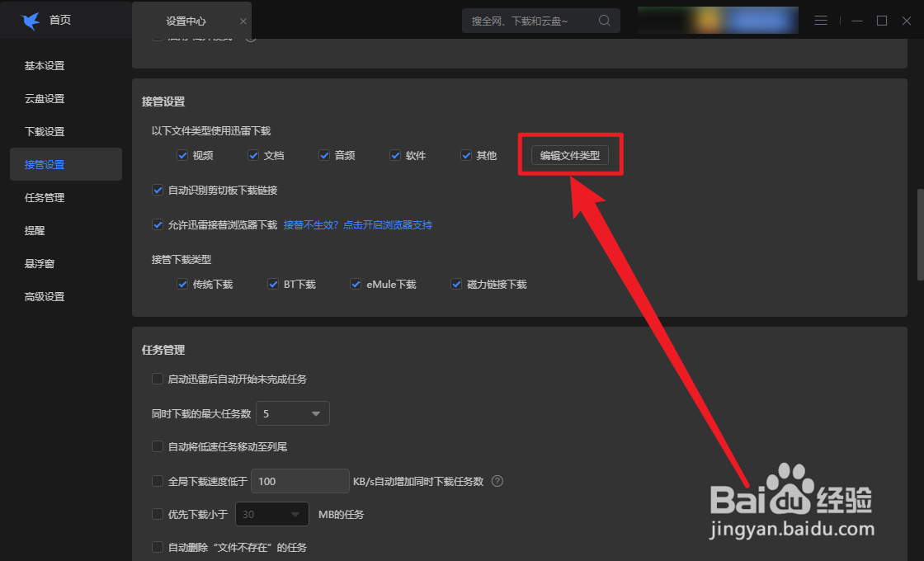Viewport: 924px width, 561px height.
Task: Click the 100 KB/s speed input field
Action: click(x=299, y=481)
